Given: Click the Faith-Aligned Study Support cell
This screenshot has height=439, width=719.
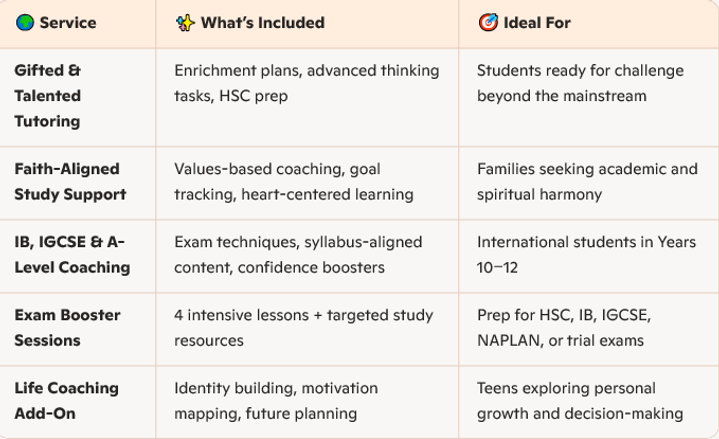Looking at the screenshot, I should click(x=78, y=183).
